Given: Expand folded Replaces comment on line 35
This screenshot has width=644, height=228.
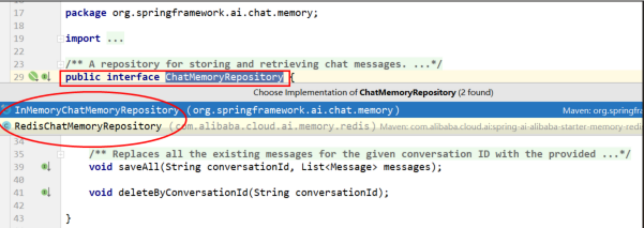Looking at the screenshot, I should [x=61, y=155].
